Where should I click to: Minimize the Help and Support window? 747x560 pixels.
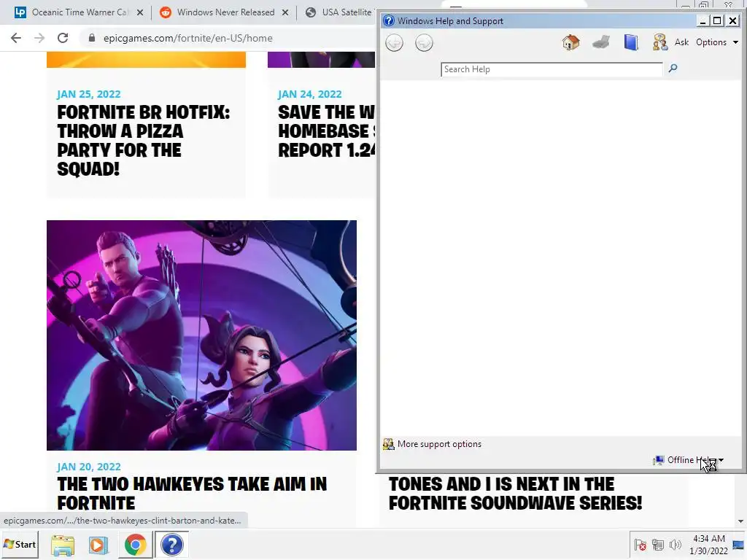point(703,21)
